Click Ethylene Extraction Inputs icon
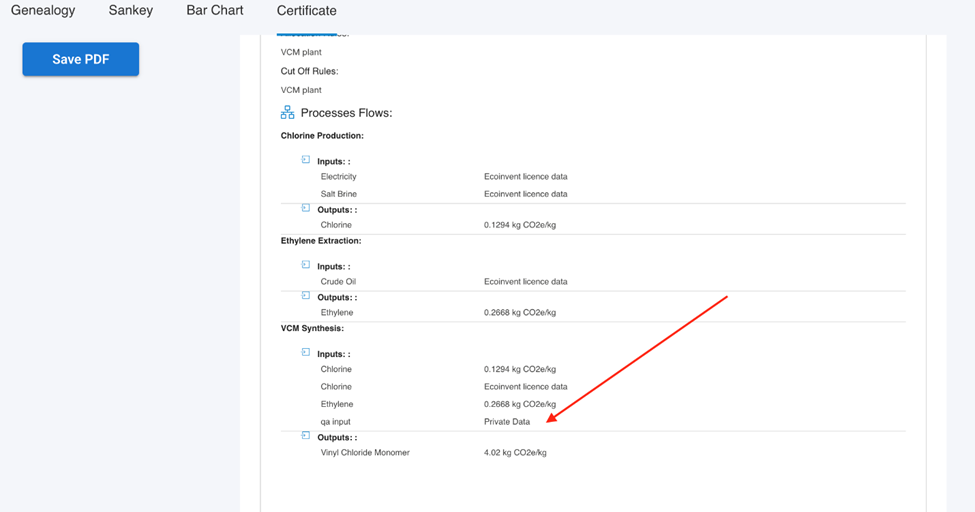The width and height of the screenshot is (975, 512). [x=306, y=265]
